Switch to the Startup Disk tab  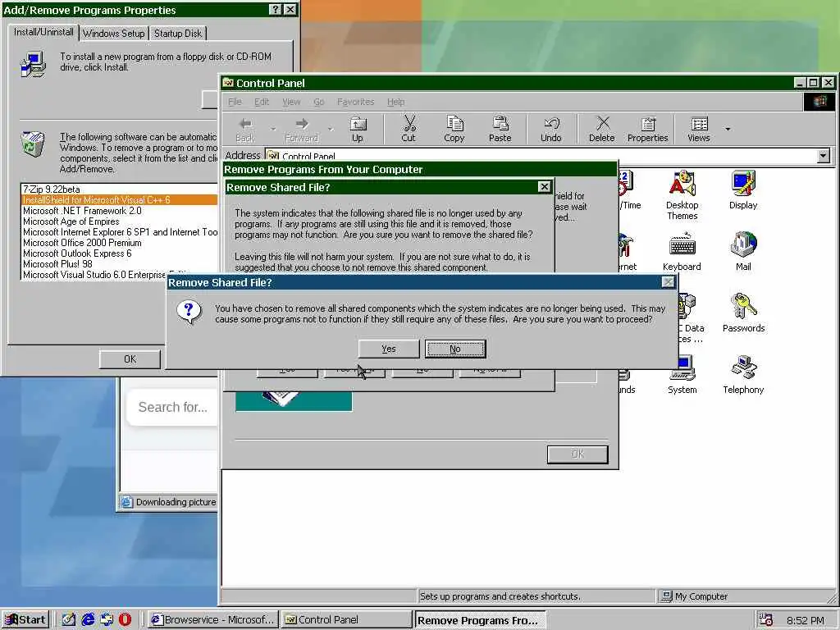178,33
